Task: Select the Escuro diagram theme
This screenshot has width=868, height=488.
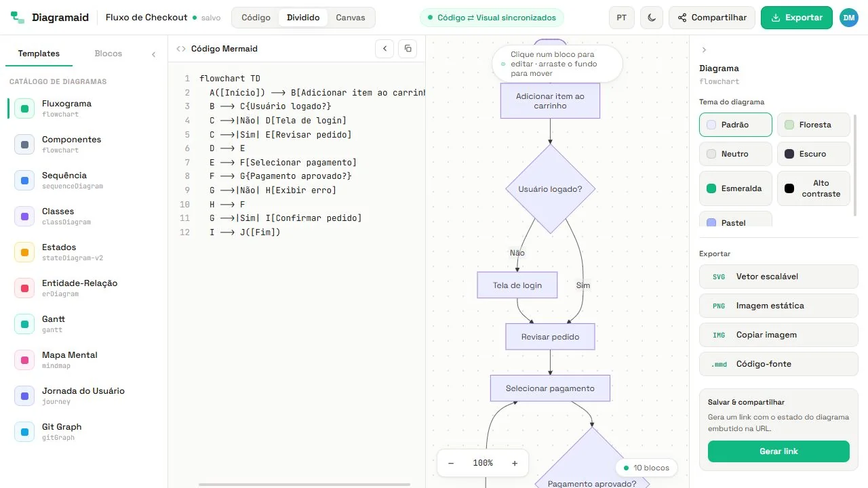Action: [x=814, y=154]
